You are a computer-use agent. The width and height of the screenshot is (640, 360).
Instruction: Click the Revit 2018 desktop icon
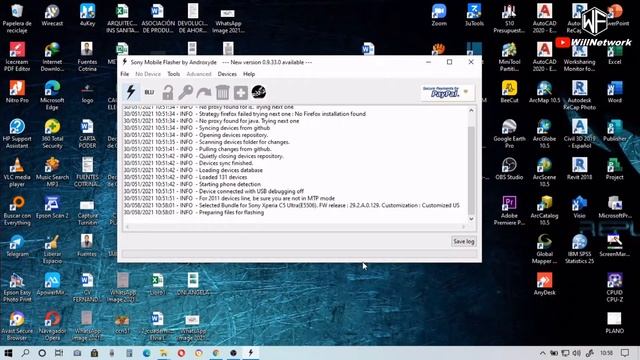point(579,169)
